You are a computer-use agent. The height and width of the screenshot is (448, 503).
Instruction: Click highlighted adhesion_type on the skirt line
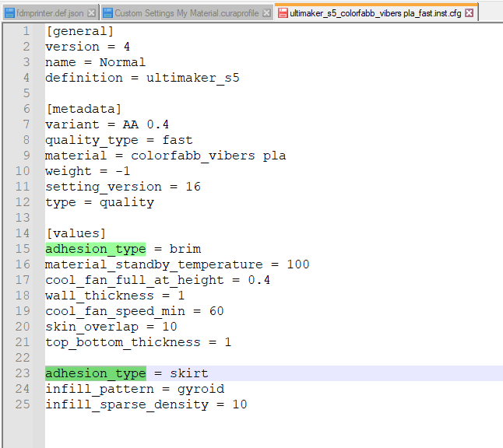click(x=95, y=373)
